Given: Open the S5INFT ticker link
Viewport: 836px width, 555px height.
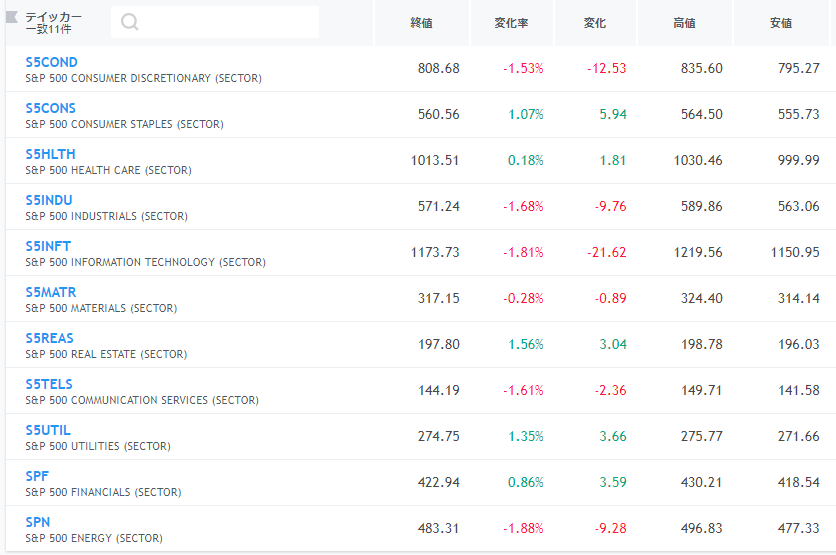Looking at the screenshot, I should [x=48, y=246].
